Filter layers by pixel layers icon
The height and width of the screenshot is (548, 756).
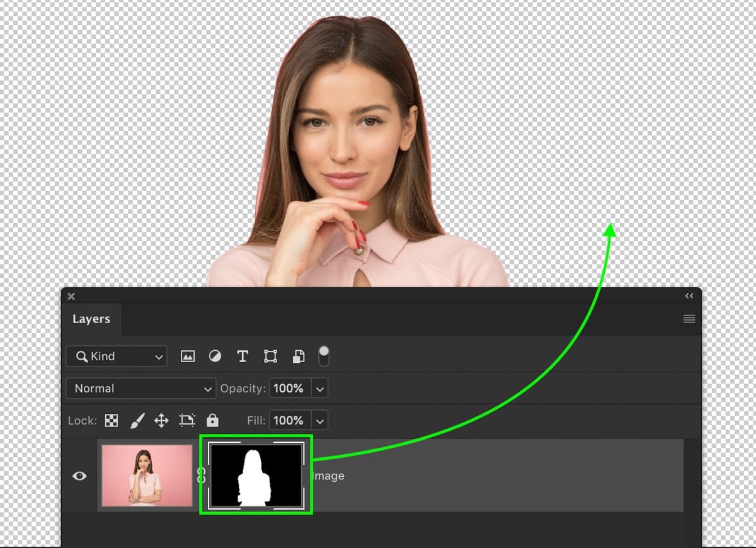point(188,357)
